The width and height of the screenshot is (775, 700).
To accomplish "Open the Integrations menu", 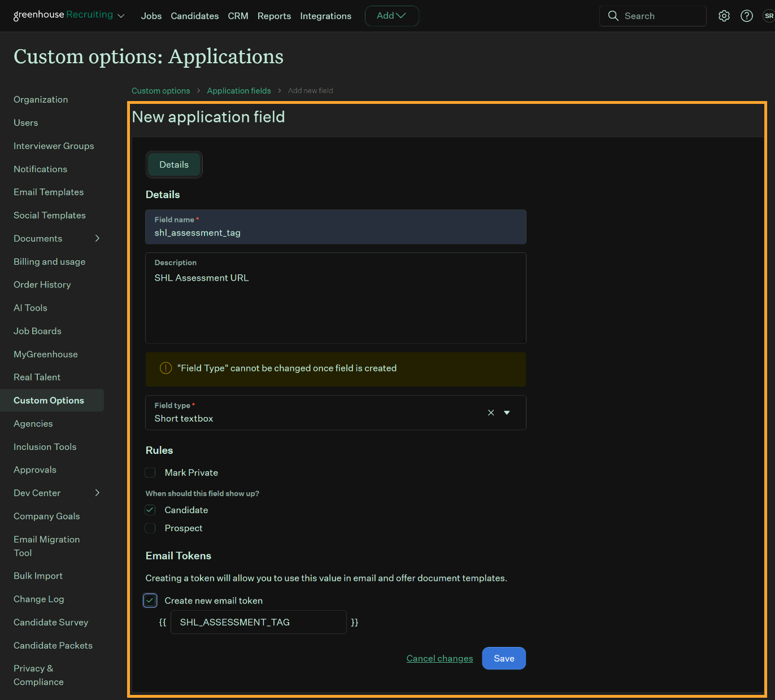I will (325, 16).
